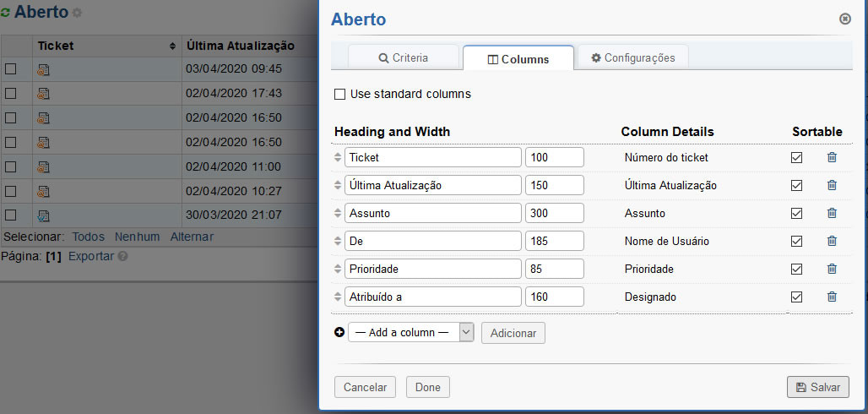
Task: Click the Assunto width field showing 300
Action: (x=554, y=213)
